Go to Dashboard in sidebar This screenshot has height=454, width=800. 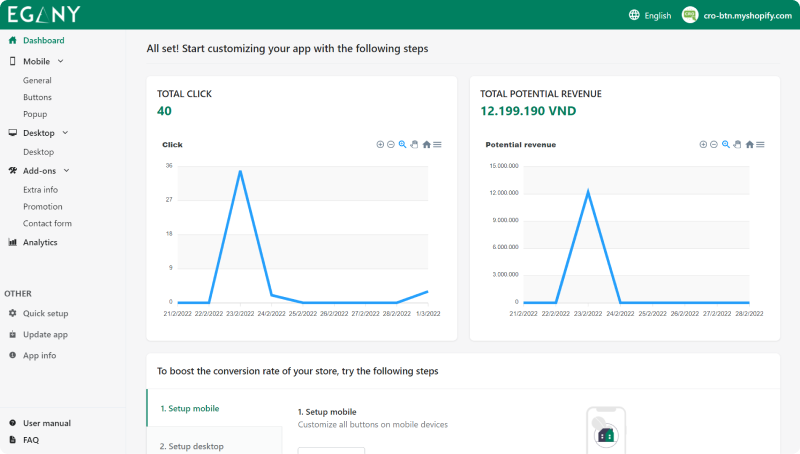pos(43,41)
